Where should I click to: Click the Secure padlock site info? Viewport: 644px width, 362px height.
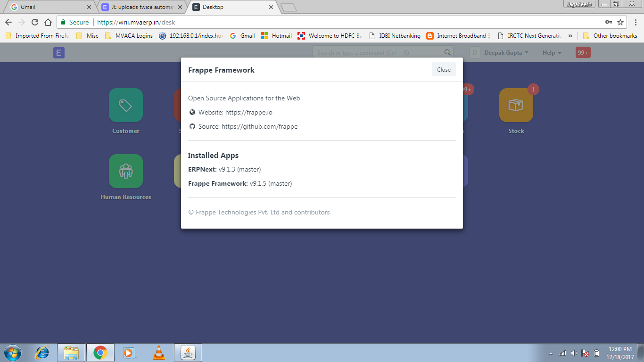[74, 22]
